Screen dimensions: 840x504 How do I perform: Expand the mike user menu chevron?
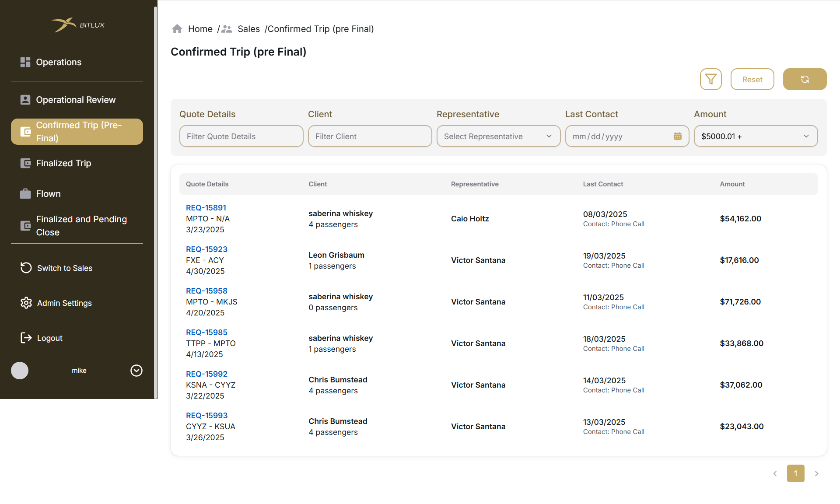(136, 371)
